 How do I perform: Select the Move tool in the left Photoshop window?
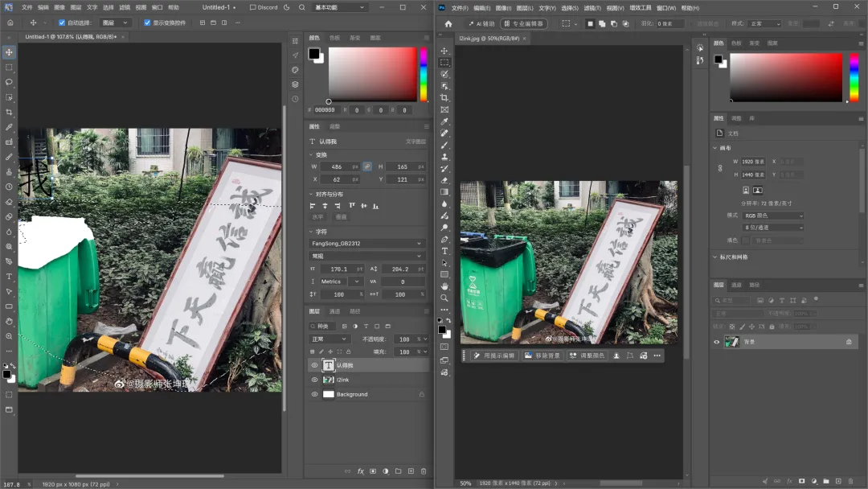9,52
